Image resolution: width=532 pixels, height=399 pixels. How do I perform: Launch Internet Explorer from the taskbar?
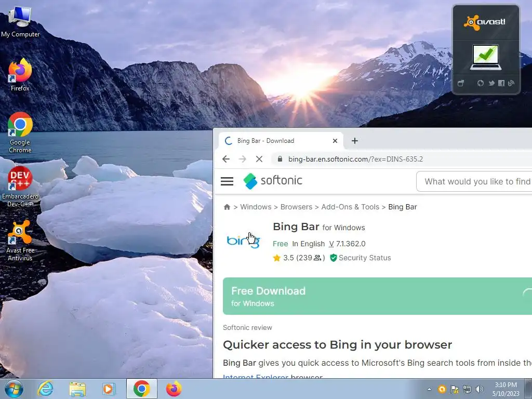tap(46, 389)
